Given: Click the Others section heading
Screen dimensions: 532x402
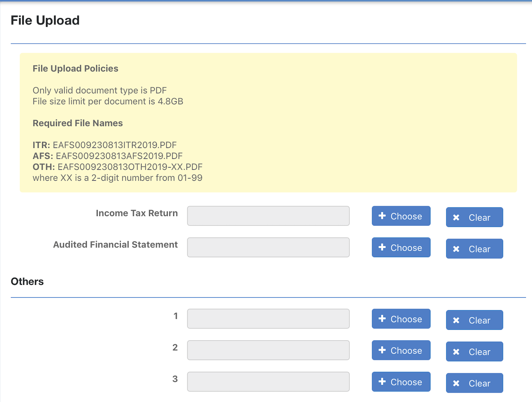Looking at the screenshot, I should click(x=27, y=281).
